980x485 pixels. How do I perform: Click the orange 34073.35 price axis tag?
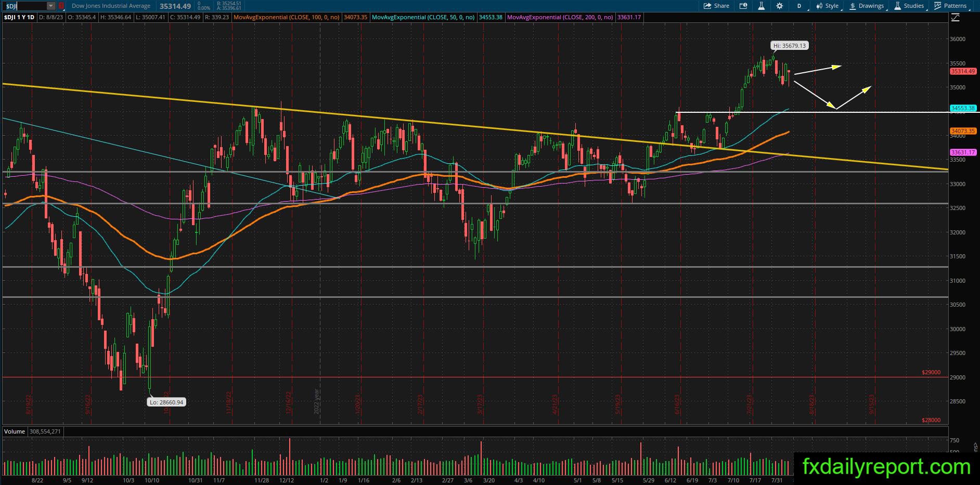coord(962,131)
